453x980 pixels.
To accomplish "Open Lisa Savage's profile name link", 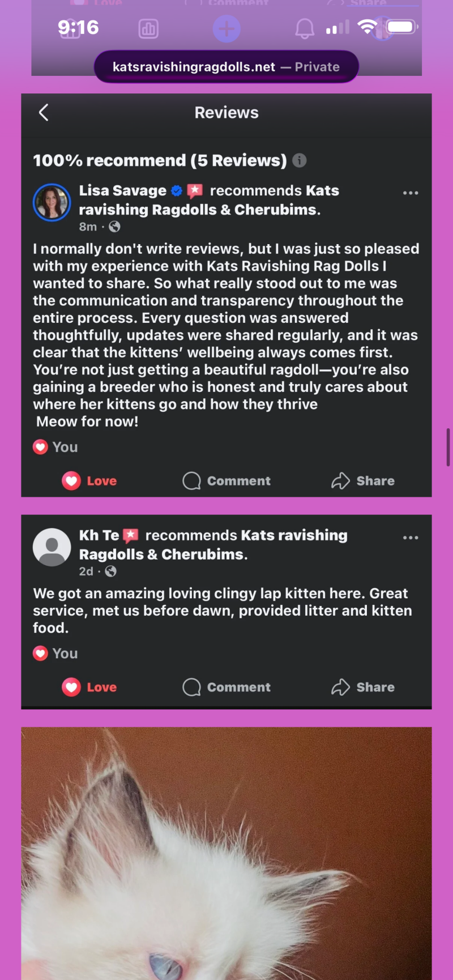I will (x=123, y=191).
